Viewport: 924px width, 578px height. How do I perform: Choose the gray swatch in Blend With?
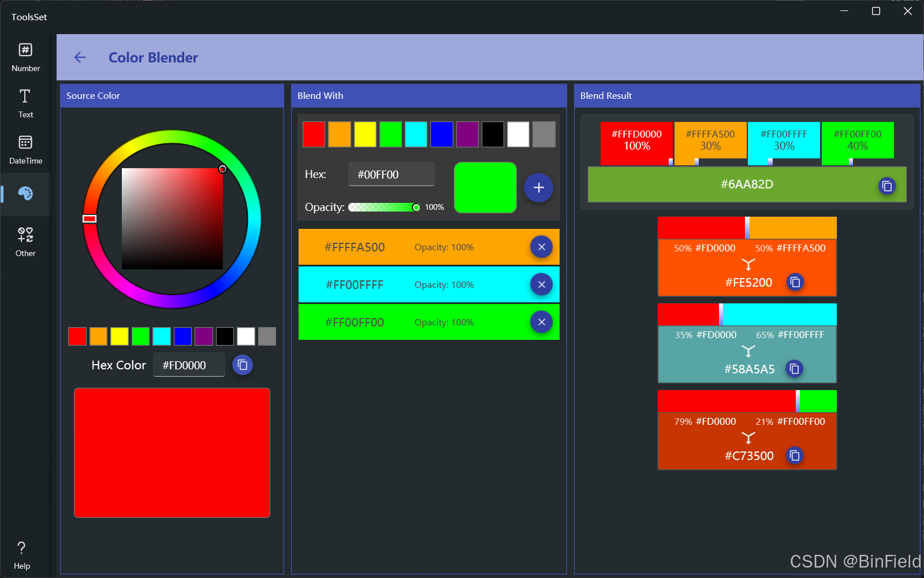coord(544,135)
